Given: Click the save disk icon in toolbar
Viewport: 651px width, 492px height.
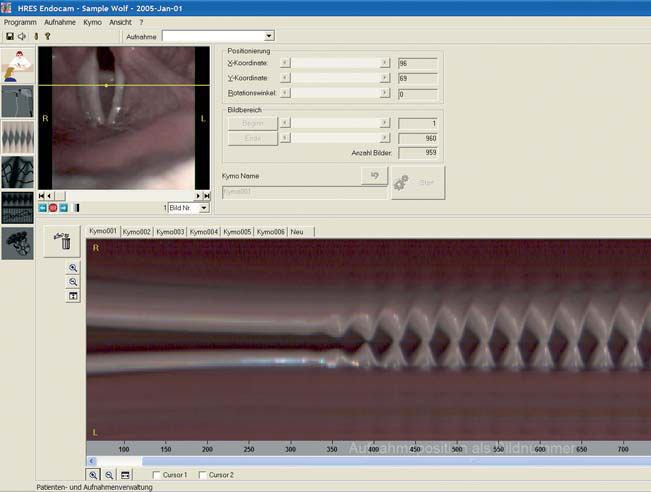Looking at the screenshot, I should pos(9,36).
